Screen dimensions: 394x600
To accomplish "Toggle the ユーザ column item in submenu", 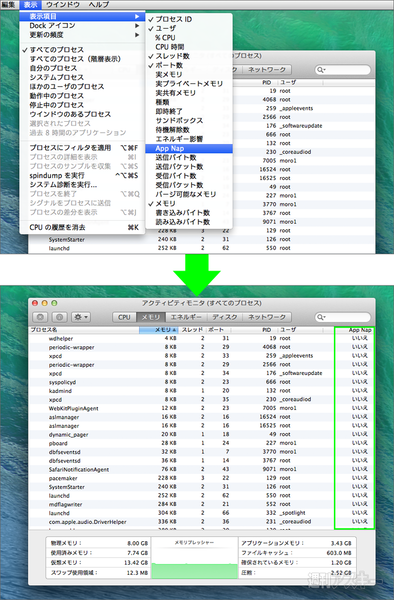I will 189,28.
